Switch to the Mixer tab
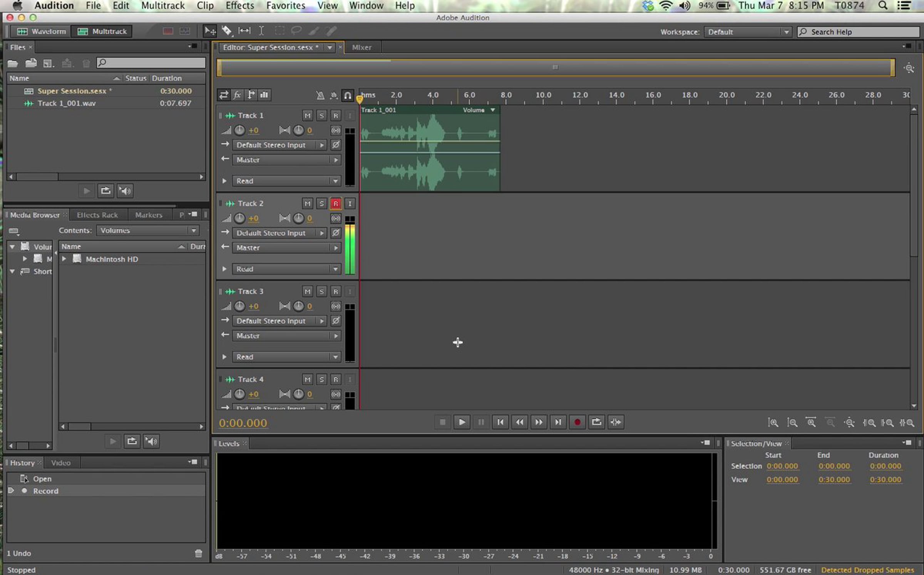This screenshot has width=924, height=575. 361,47
